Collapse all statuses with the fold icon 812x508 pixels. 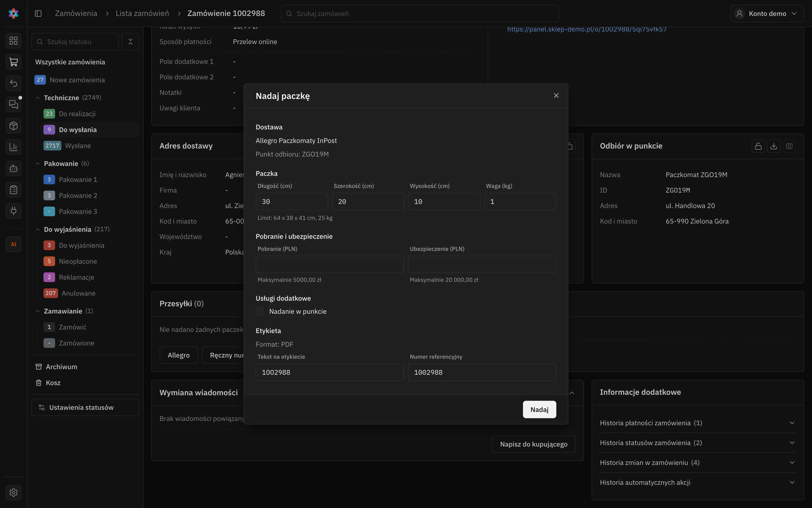tap(130, 42)
